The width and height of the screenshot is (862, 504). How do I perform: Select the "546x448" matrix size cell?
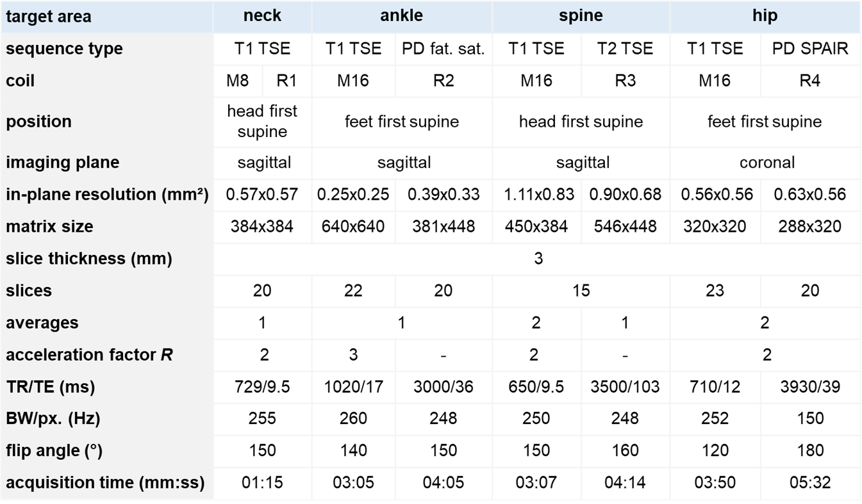(625, 227)
